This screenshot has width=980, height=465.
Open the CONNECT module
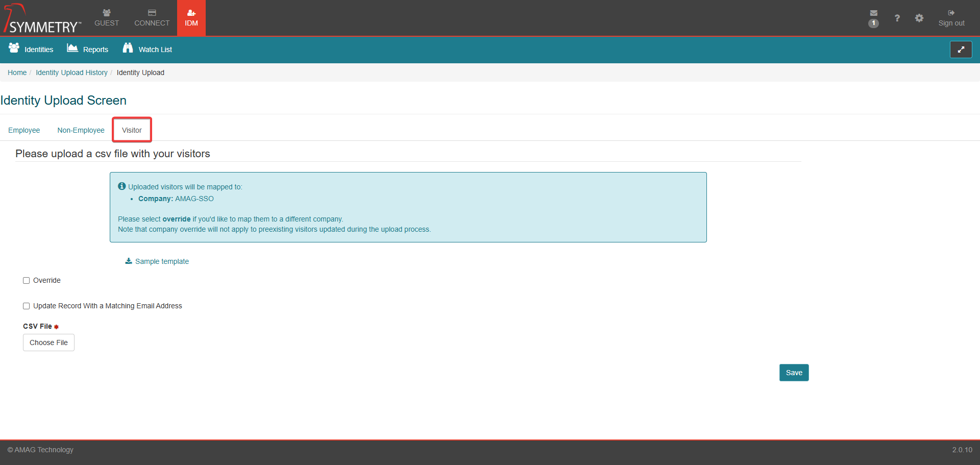(x=152, y=18)
